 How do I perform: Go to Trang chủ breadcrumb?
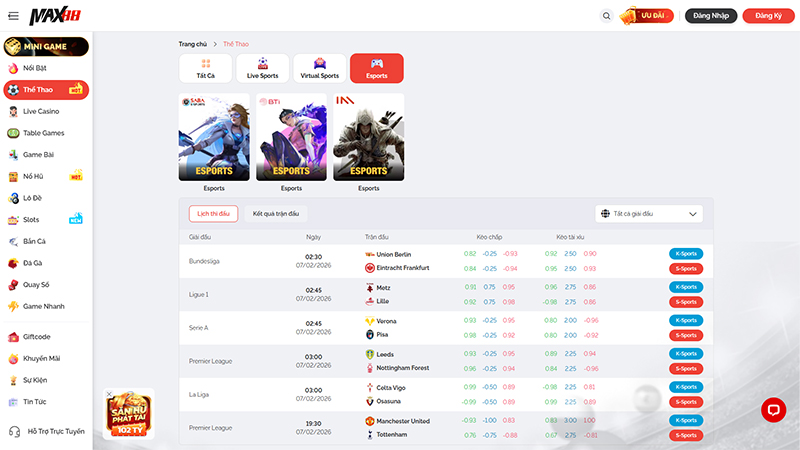coord(193,44)
